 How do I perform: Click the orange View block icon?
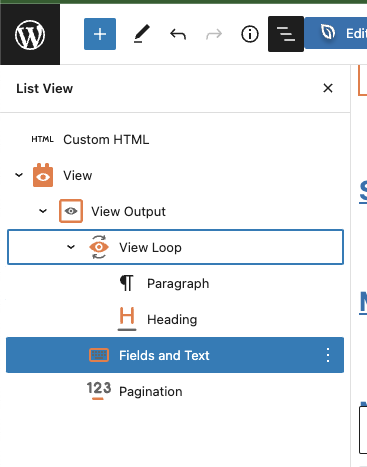43,175
